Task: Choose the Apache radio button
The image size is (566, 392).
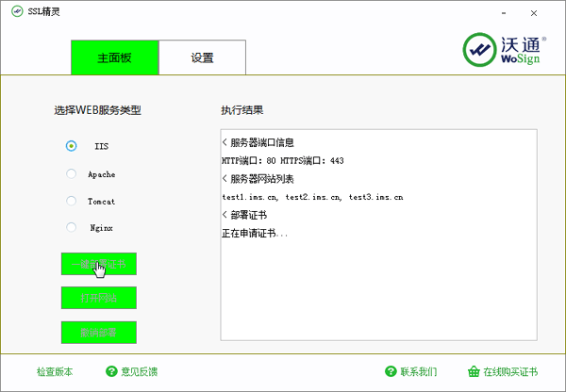Action: pos(72,173)
